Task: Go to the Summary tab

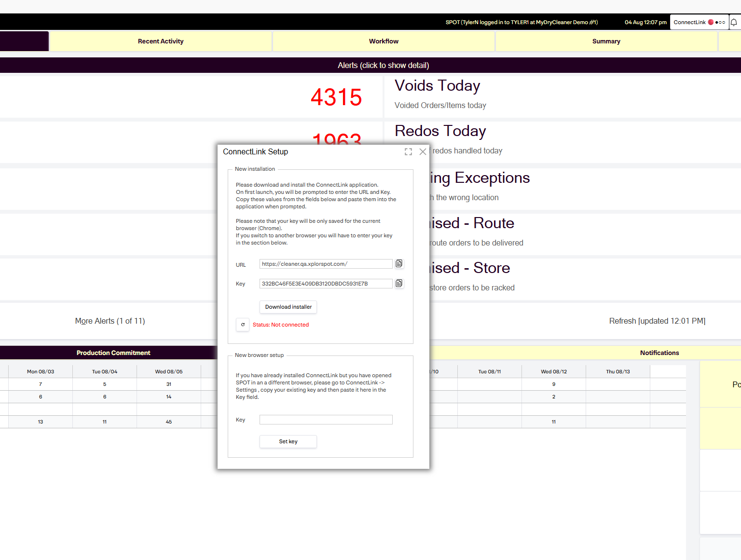Action: [x=606, y=41]
